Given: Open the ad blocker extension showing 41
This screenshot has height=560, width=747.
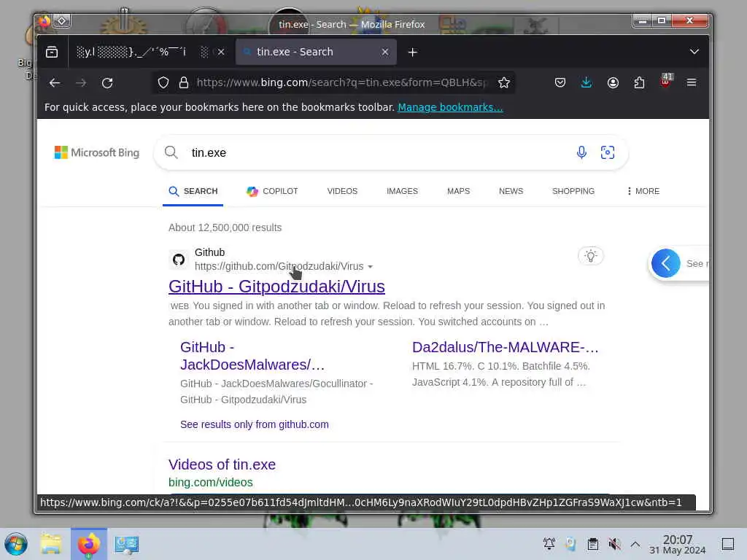Looking at the screenshot, I should pyautogui.click(x=666, y=81).
